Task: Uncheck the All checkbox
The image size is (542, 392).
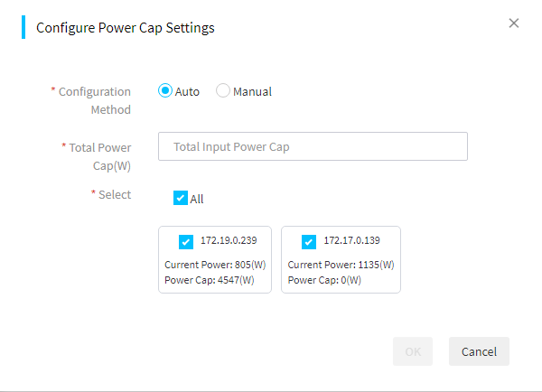Action: 181,198
